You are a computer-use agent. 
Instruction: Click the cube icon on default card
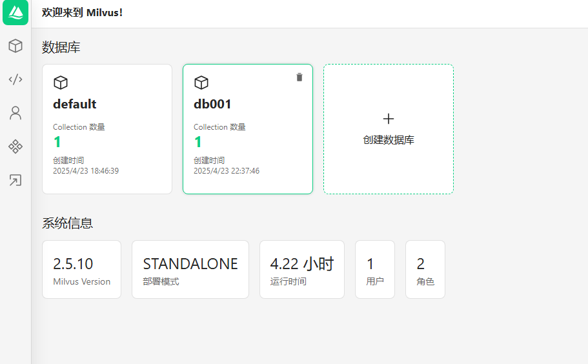pyautogui.click(x=61, y=83)
